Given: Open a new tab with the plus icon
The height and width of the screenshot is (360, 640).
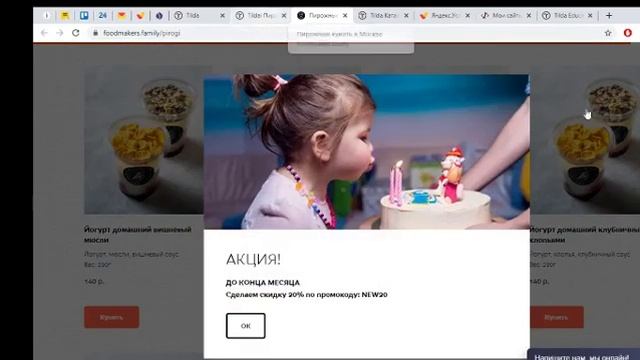Looking at the screenshot, I should [609, 16].
